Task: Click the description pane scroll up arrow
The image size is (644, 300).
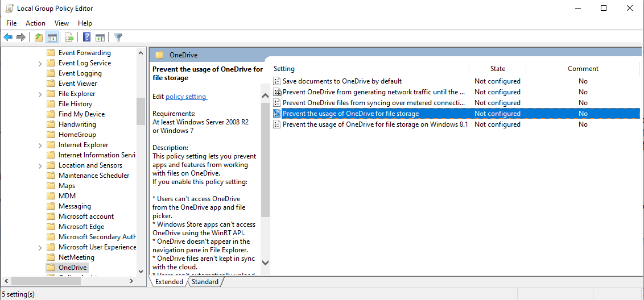Action: pos(265,95)
